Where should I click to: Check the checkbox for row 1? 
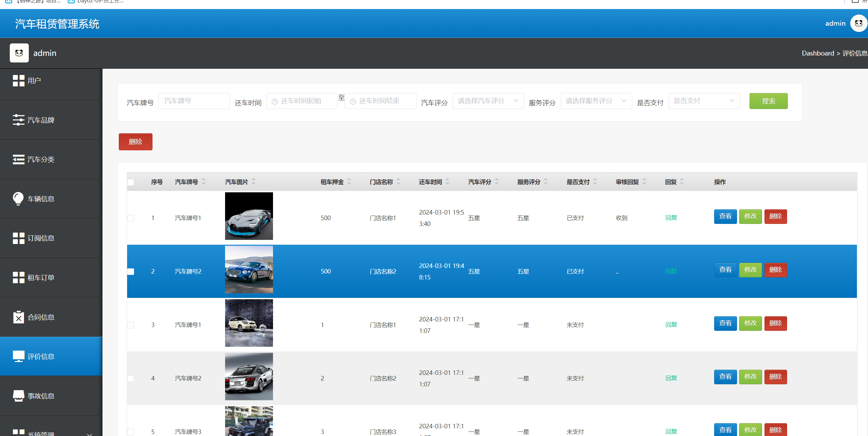131,218
